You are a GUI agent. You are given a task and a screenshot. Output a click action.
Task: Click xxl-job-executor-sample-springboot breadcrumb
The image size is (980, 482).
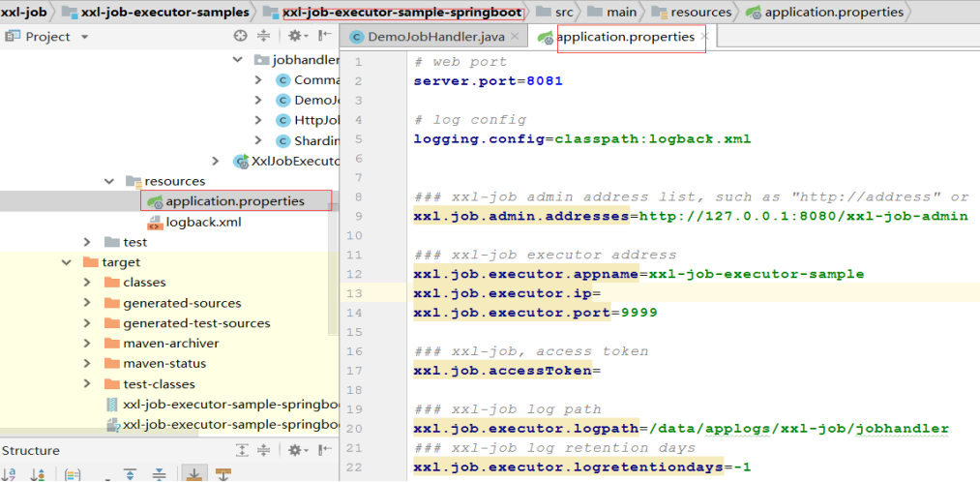[x=402, y=12]
